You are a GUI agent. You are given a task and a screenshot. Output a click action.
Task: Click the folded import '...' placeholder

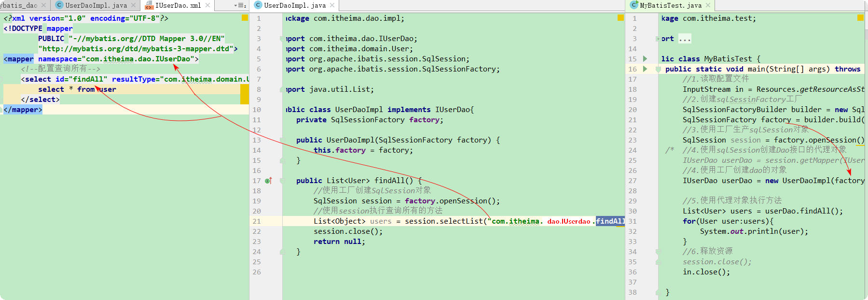click(x=685, y=39)
